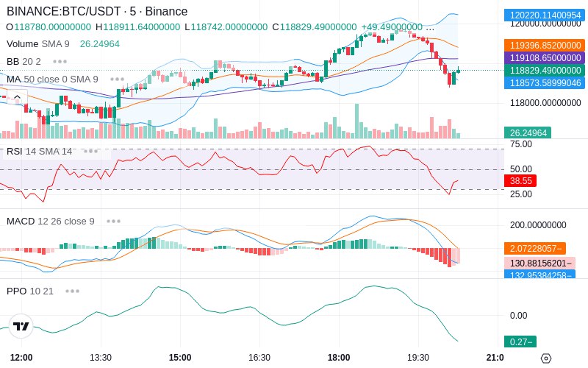The height and width of the screenshot is (368, 588).
Task: Open more options for RSI 14 indicator
Action: [90, 152]
